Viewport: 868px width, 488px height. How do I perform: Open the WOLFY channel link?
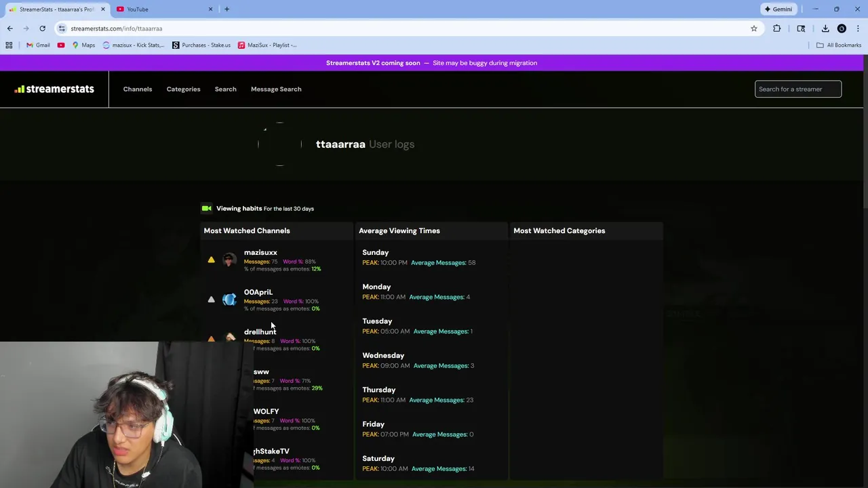(266, 411)
